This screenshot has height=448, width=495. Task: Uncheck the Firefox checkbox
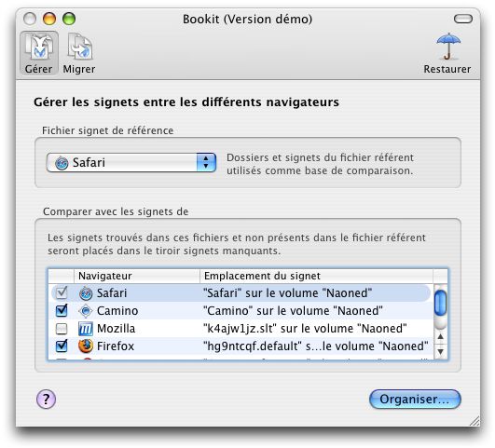62,346
